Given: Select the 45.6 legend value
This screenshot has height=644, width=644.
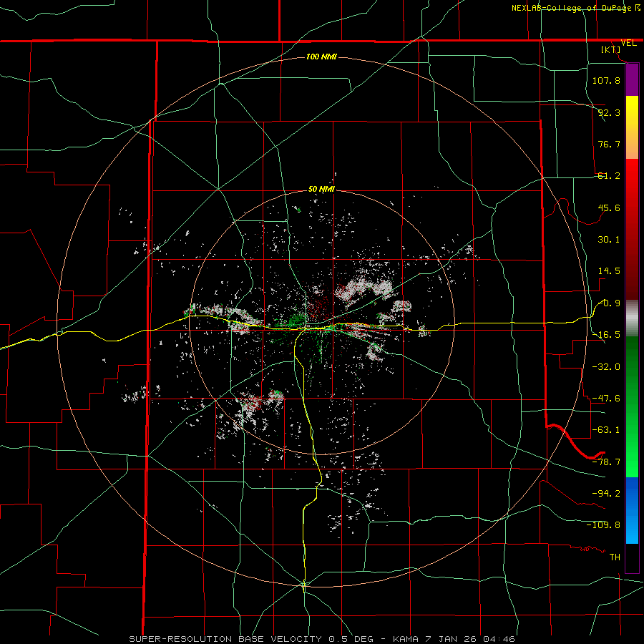Looking at the screenshot, I should tap(609, 208).
